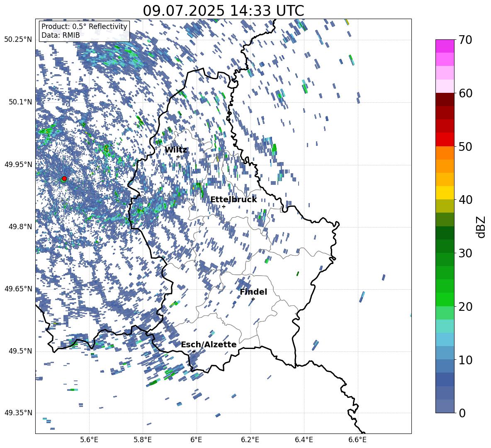
Task: Click the colorbar tick label 30
Action: pos(465,253)
